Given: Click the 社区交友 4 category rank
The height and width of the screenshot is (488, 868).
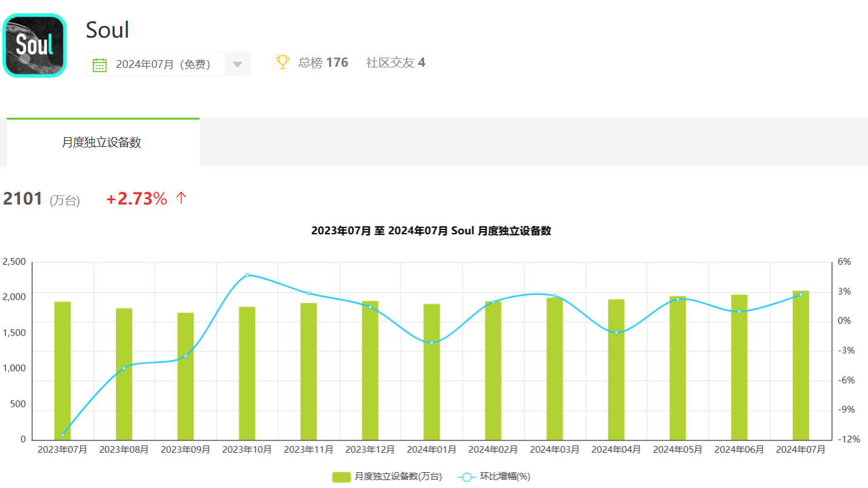Looking at the screenshot, I should pos(395,63).
